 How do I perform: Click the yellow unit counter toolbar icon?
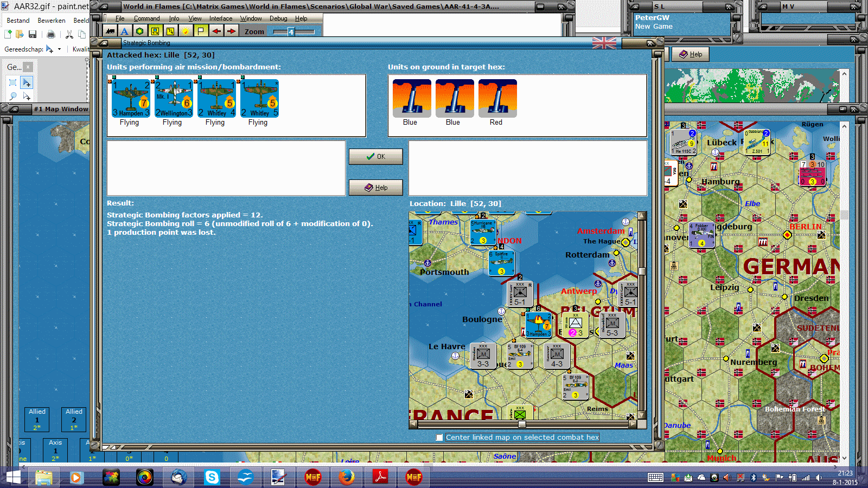(x=155, y=31)
